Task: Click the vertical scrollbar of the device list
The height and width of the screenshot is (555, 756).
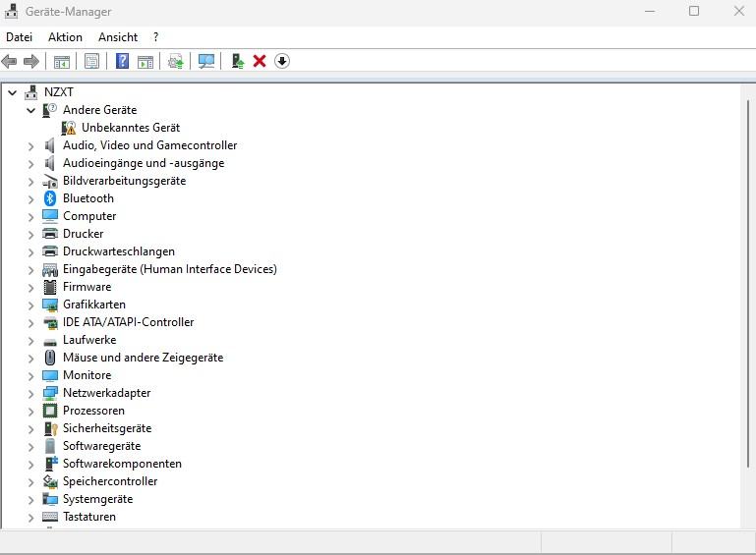Action: click(x=748, y=283)
